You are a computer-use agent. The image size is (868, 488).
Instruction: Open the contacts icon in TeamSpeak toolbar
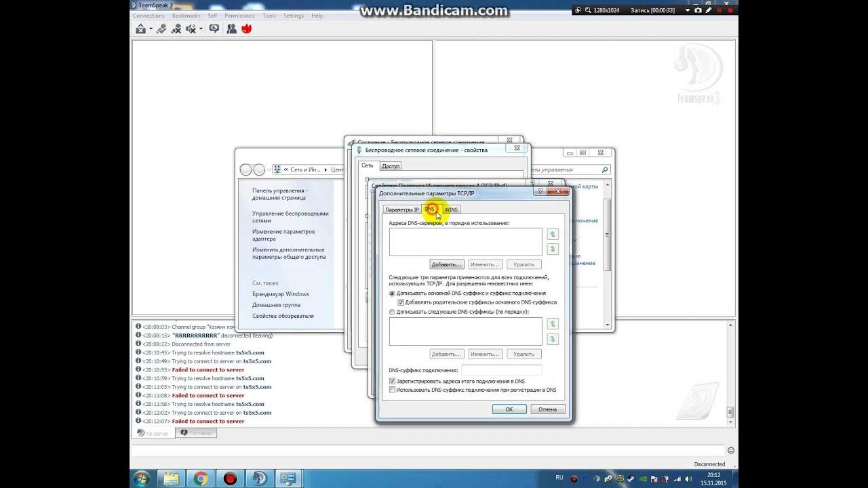[231, 28]
